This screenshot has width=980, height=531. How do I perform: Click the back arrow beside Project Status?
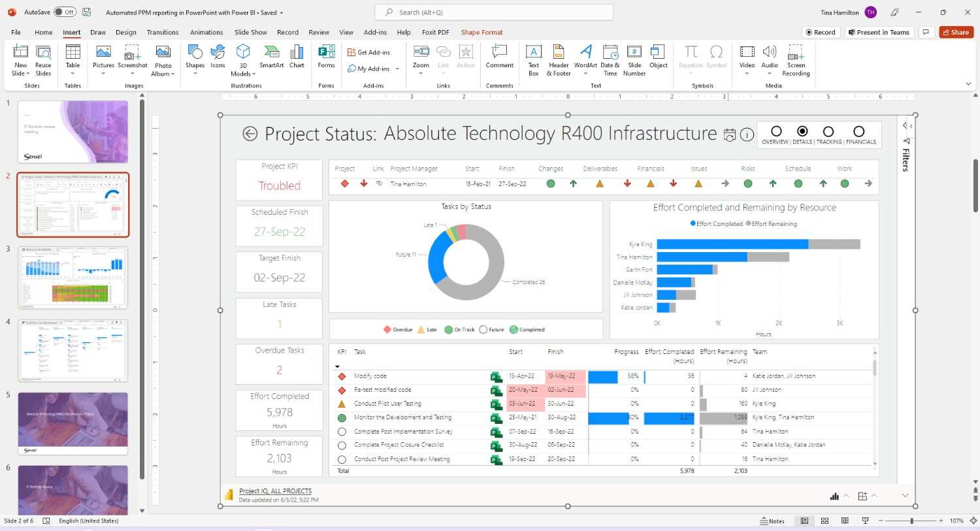[250, 134]
